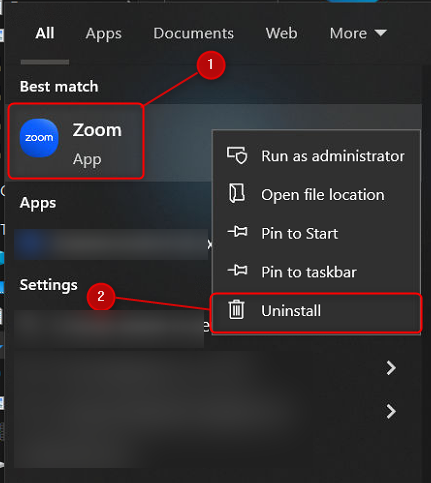Expand the upper chevron arrow below Settings
Image resolution: width=431 pixels, height=483 pixels.
pyautogui.click(x=391, y=368)
